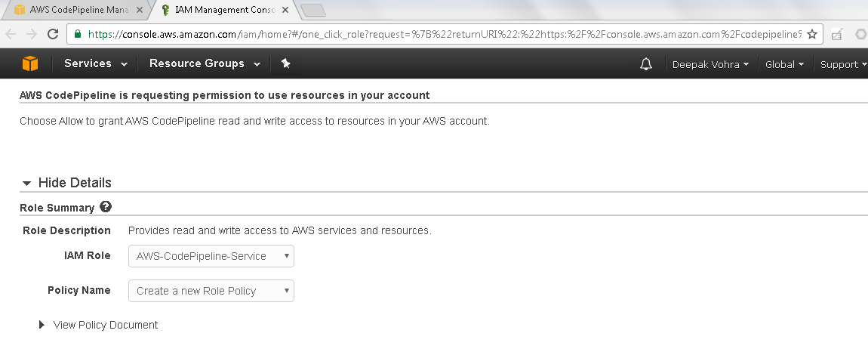This screenshot has height=352, width=868.
Task: Click the Role Description label
Action: 66,230
